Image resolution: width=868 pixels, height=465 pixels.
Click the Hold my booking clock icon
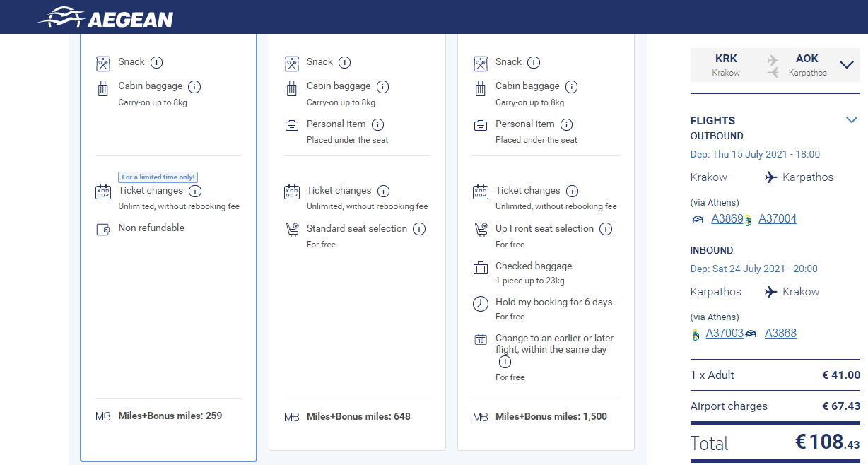click(x=481, y=304)
